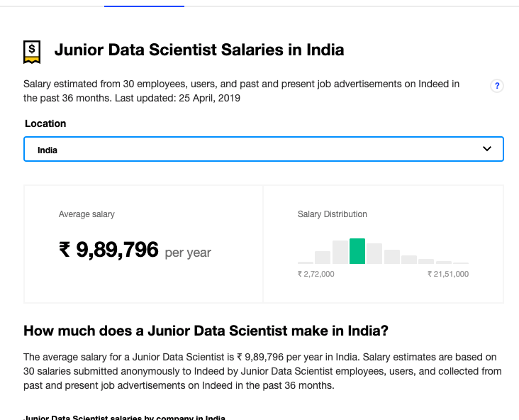The width and height of the screenshot is (519, 420).
Task: Click the ₹ 21,51,000 maximum salary label
Action: point(447,274)
